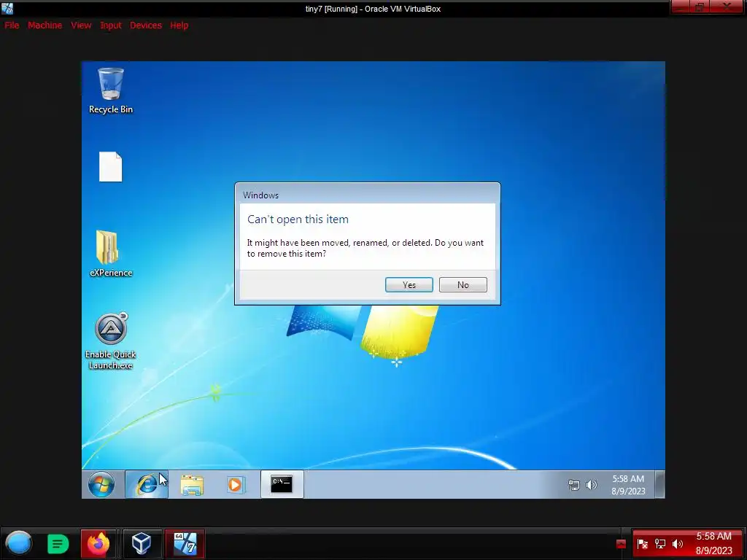Open host start menu blue circle
Screen dimensions: 747x560
coord(18,543)
